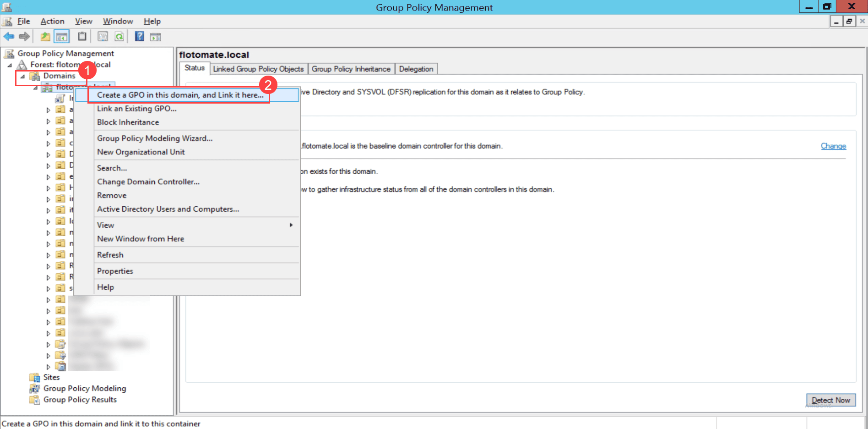Toggle Show/Hide Console Tree toolbar button

coord(62,37)
